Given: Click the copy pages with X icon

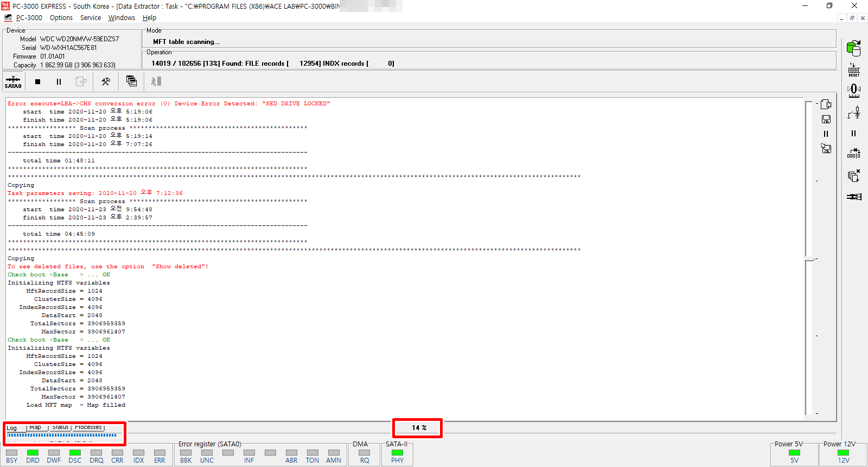Looking at the screenshot, I should 854,175.
